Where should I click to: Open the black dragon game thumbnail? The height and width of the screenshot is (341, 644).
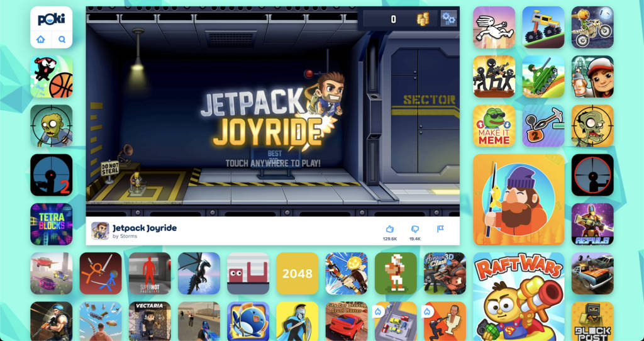pos(199,274)
